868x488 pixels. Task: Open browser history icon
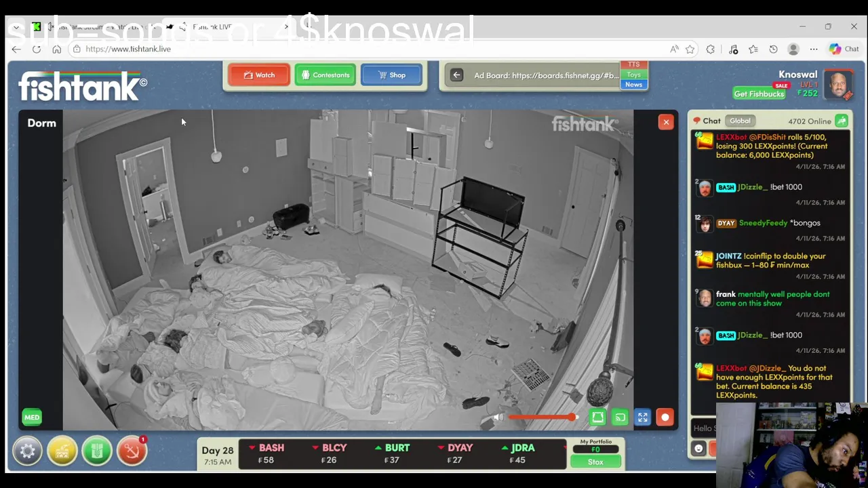[773, 49]
